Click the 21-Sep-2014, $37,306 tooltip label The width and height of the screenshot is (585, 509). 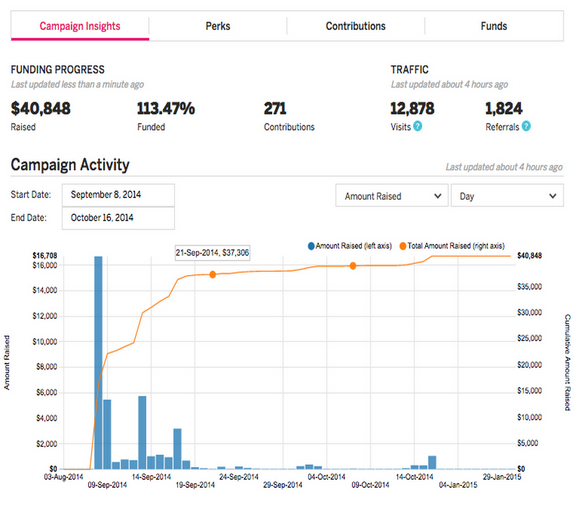tap(212, 253)
